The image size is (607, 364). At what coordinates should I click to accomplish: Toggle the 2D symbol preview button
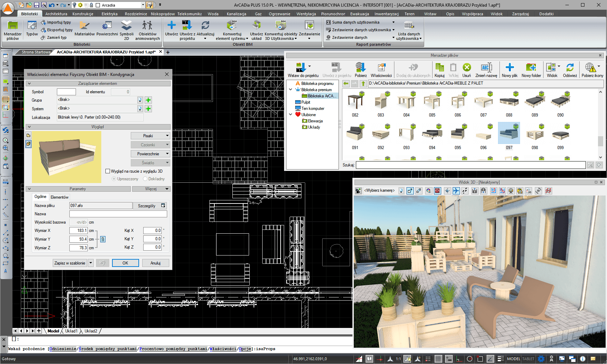point(28,135)
